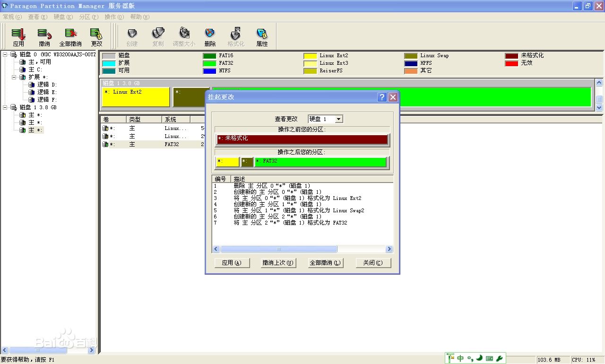Click the 撤消 (Undo) toolbar icon
Image resolution: width=605 pixels, height=364 pixels.
pos(44,37)
